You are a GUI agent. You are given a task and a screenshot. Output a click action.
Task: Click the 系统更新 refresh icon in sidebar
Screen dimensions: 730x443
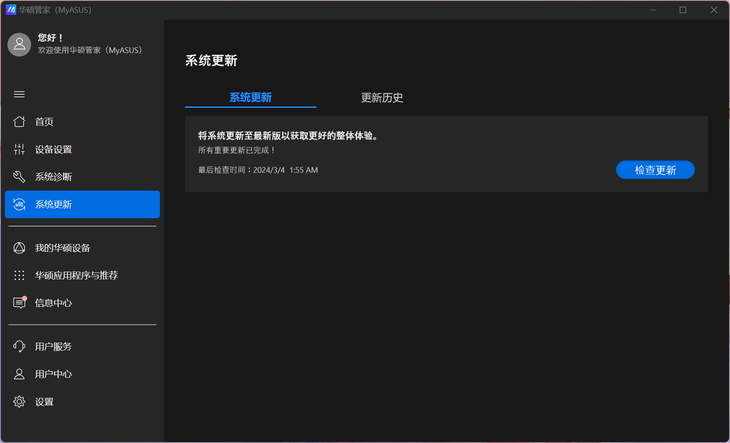pyautogui.click(x=19, y=204)
